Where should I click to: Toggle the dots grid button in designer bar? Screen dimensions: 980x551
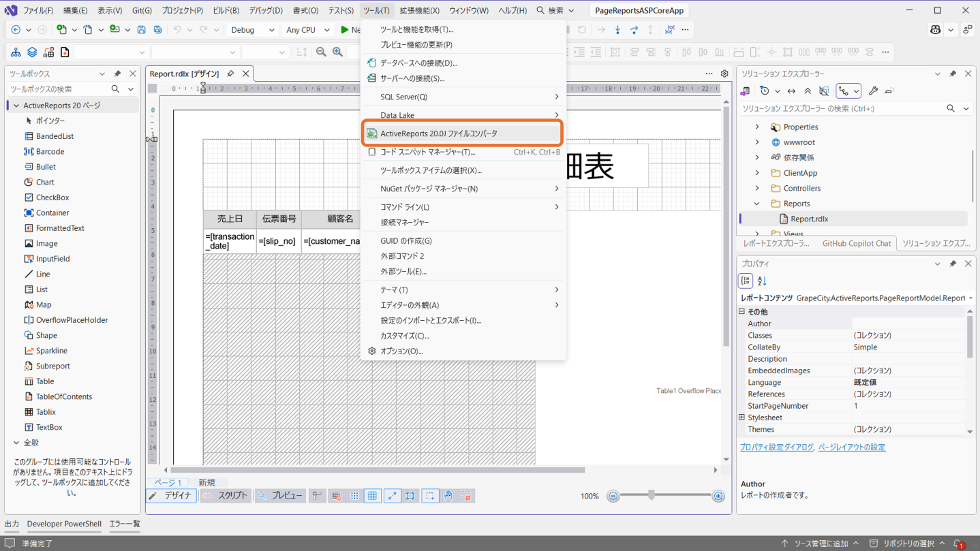tap(354, 497)
